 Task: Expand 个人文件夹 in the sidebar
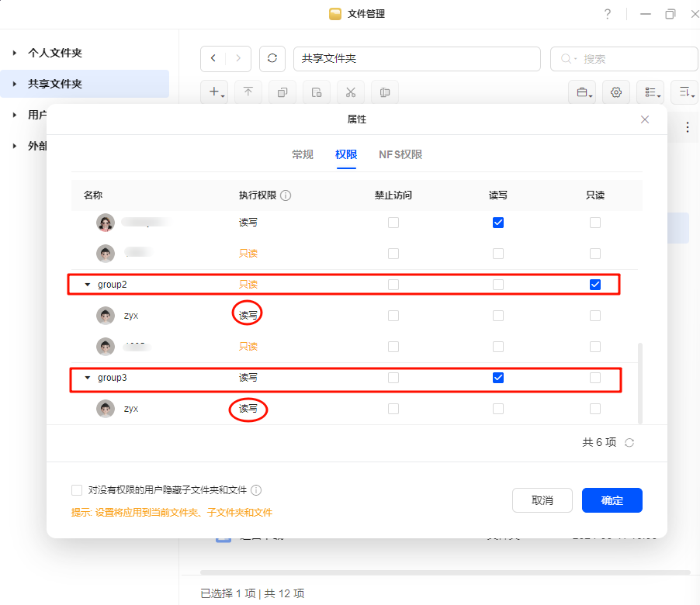[x=15, y=53]
